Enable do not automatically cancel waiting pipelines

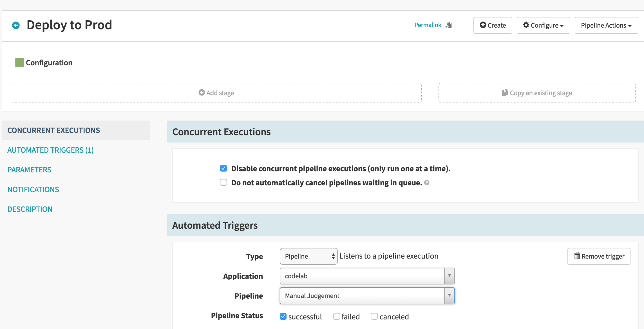(x=223, y=182)
